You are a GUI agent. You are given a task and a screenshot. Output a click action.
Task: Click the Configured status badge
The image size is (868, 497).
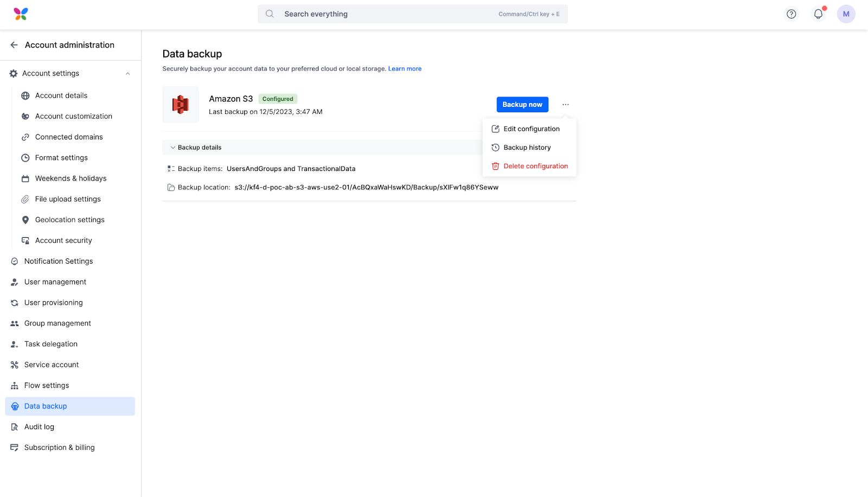point(278,99)
